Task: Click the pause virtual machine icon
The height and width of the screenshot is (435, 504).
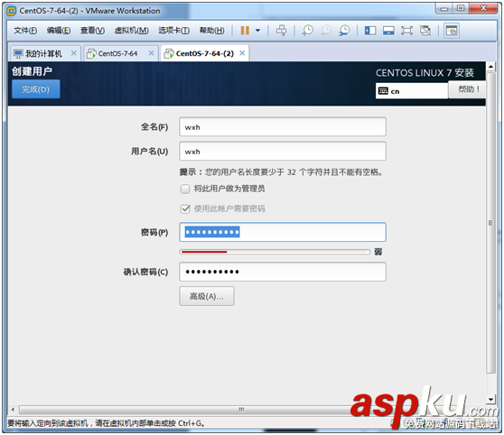Action: (x=245, y=31)
